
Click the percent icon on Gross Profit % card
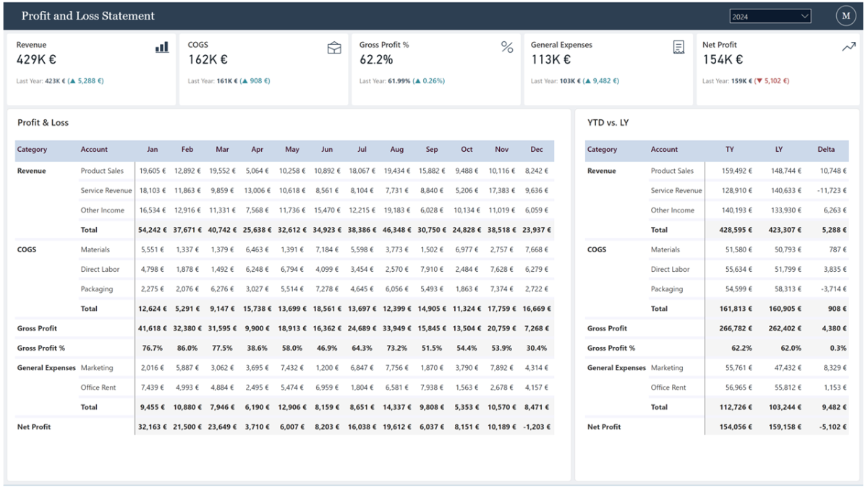(506, 46)
